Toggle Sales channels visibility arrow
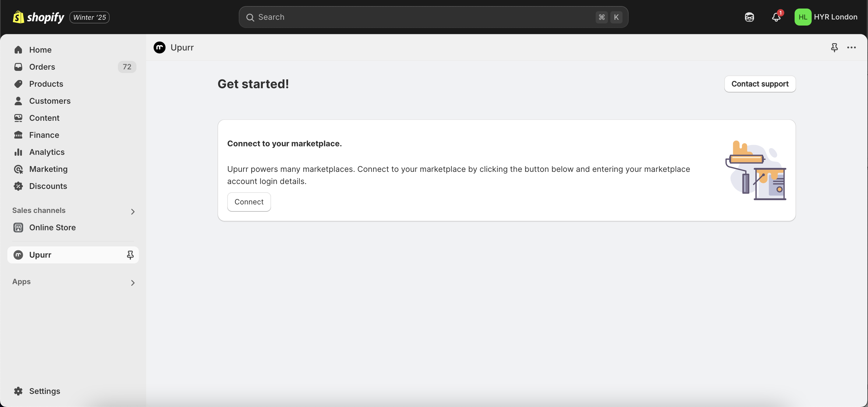868x407 pixels. pyautogui.click(x=132, y=211)
